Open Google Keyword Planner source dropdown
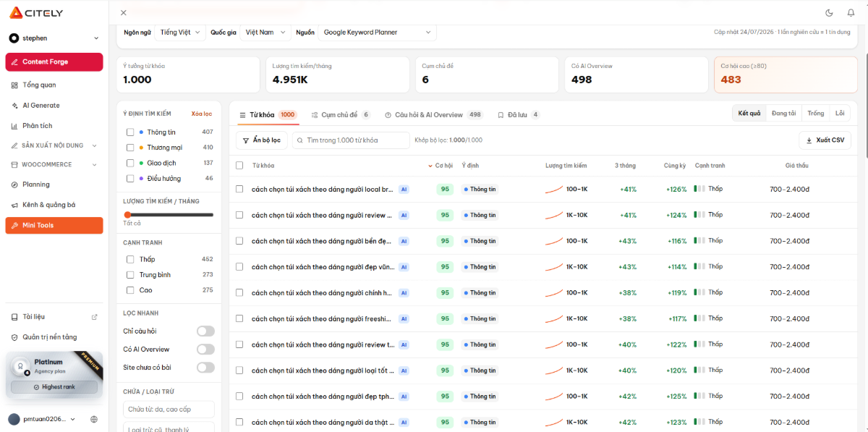The height and width of the screenshot is (432, 868). click(377, 33)
